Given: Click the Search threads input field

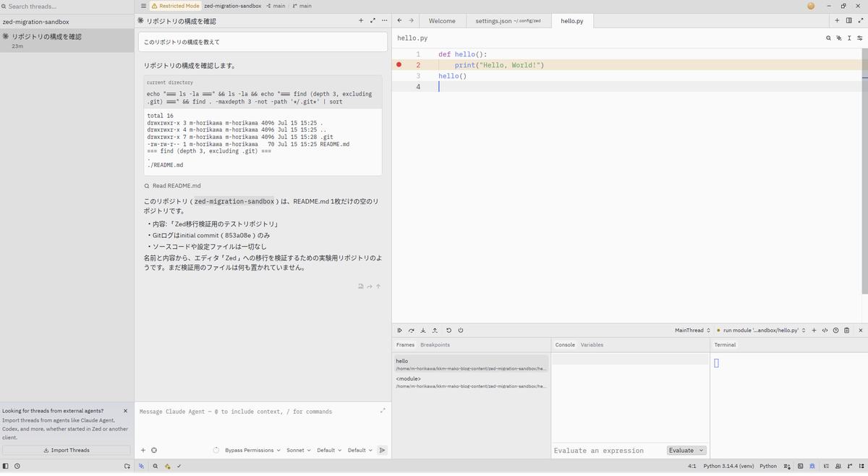Looking at the screenshot, I should point(67,6).
